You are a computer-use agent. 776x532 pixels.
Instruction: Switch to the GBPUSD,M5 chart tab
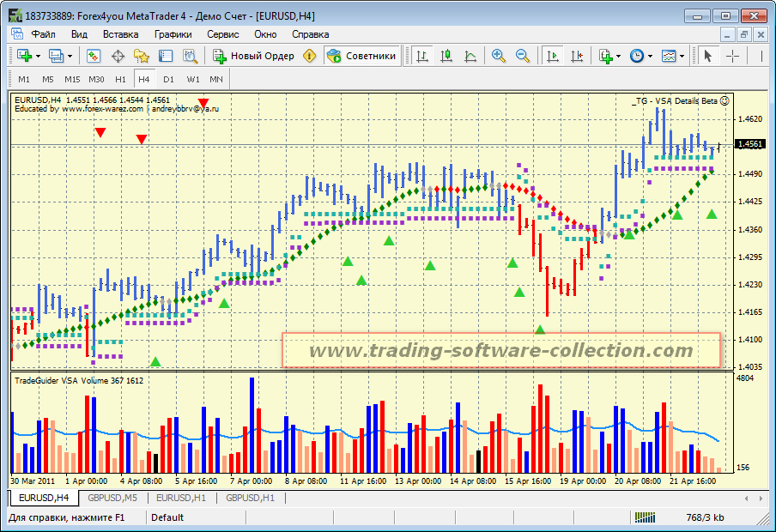pyautogui.click(x=112, y=498)
